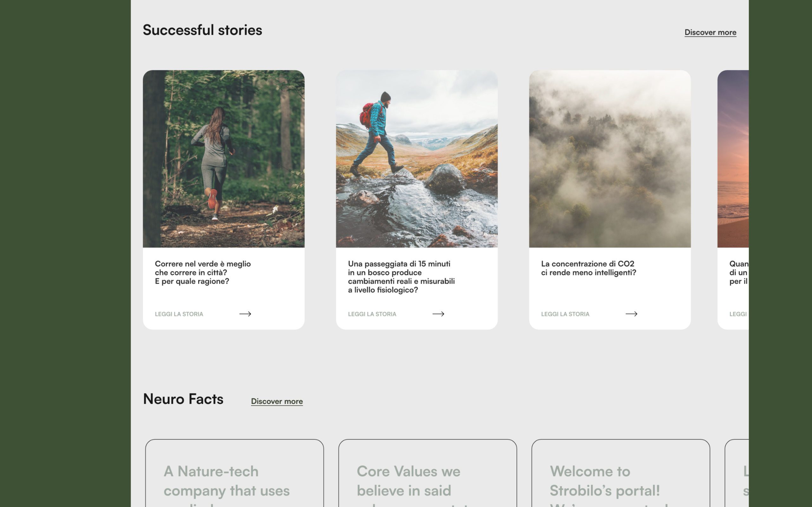Click the partially visible fourth Neuro Facts card
The width and height of the screenshot is (812, 507).
pyautogui.click(x=737, y=476)
